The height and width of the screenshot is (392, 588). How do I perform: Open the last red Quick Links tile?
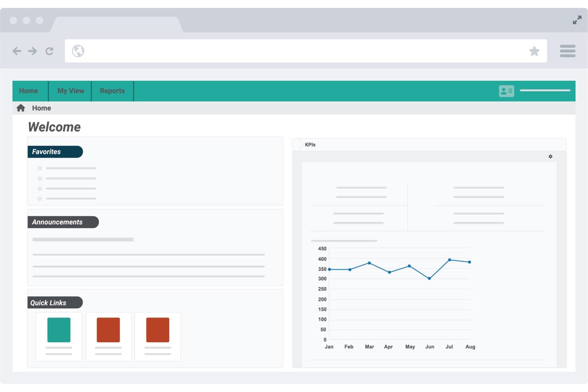pyautogui.click(x=158, y=330)
